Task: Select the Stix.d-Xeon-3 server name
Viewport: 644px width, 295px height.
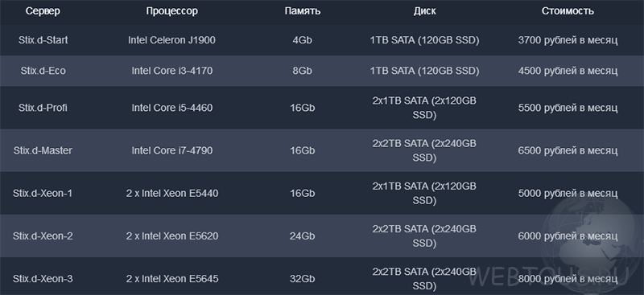Action: coord(43,279)
